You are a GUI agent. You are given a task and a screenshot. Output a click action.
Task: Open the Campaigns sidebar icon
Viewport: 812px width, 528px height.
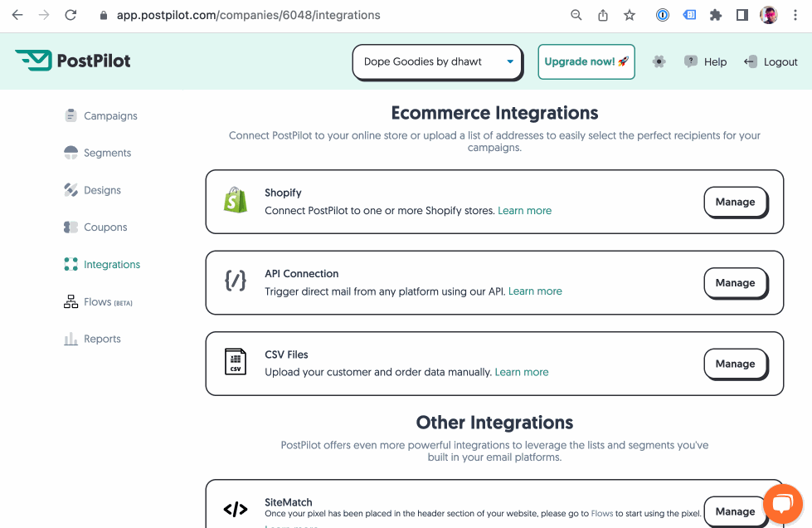tap(71, 115)
